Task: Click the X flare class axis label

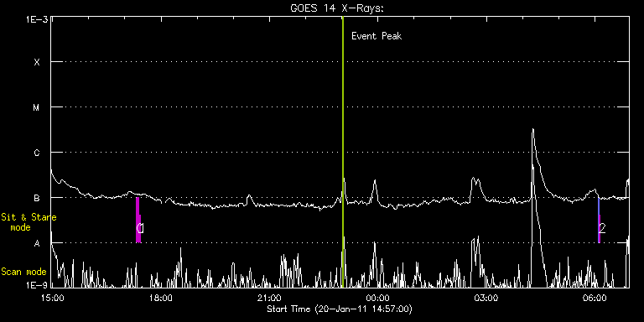Action: [37, 62]
